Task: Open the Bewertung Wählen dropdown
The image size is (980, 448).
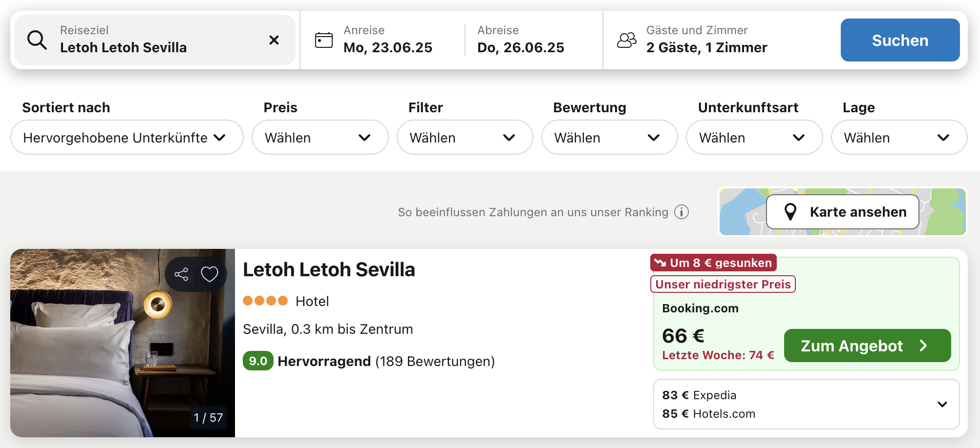Action: click(609, 138)
